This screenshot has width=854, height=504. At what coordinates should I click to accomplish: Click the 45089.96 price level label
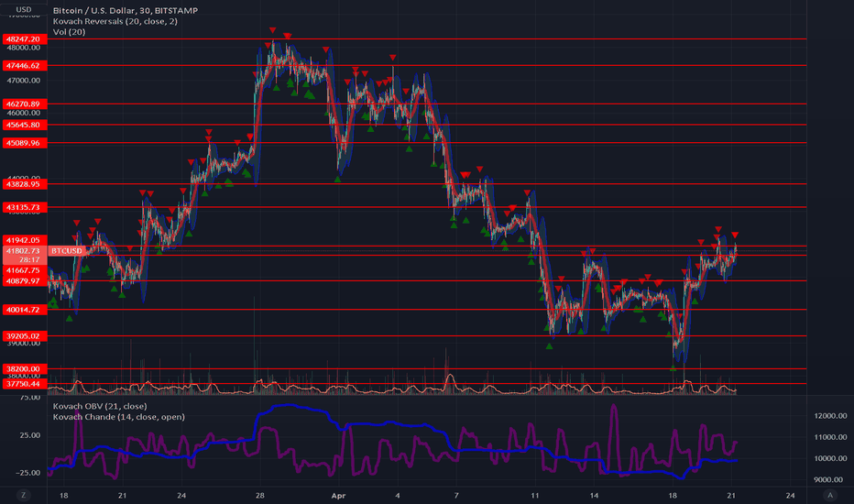tap(25, 143)
